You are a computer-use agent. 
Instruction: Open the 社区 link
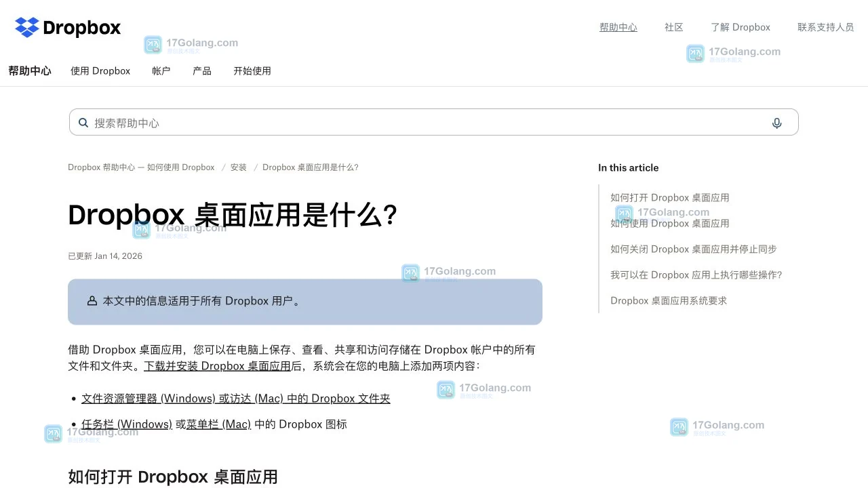coord(674,27)
